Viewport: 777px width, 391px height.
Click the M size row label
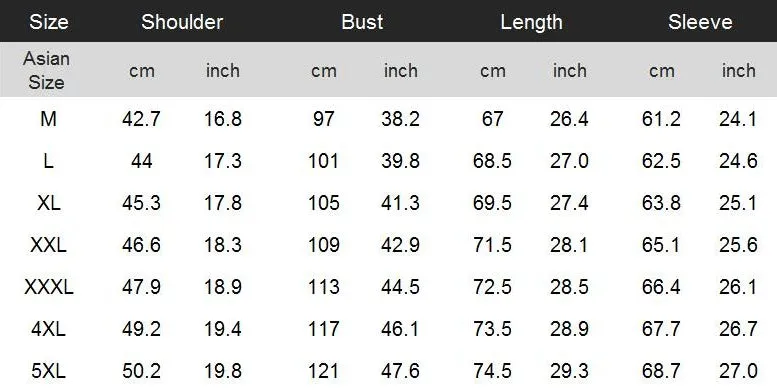pyautogui.click(x=48, y=119)
